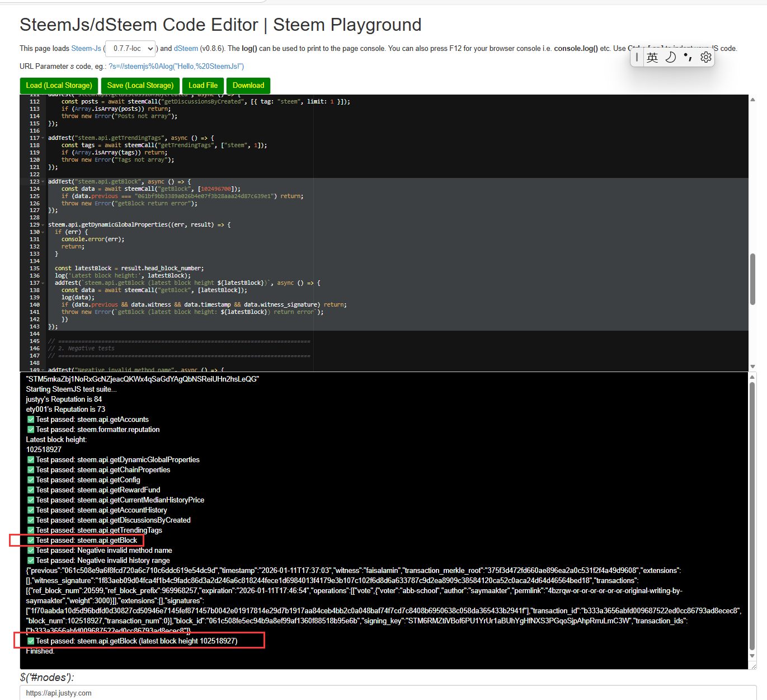Screen dimensions: 767x700
Task: Click 'Test passed: steem.api.getChainProperties' console line
Action: coord(98,470)
